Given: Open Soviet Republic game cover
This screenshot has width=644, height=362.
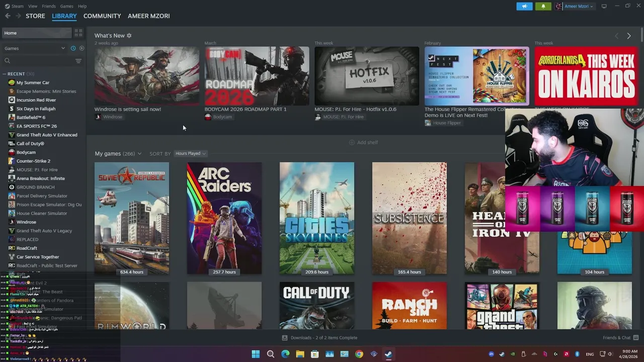Looking at the screenshot, I should (132, 218).
